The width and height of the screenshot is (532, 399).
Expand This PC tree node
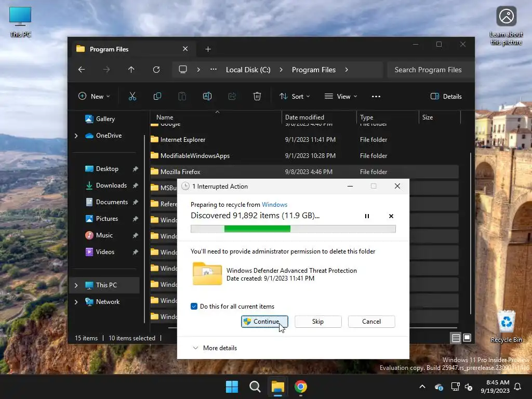(x=76, y=285)
